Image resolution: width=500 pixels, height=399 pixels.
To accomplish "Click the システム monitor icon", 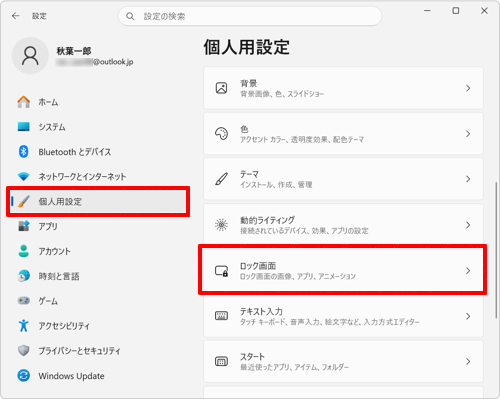I will [x=24, y=127].
